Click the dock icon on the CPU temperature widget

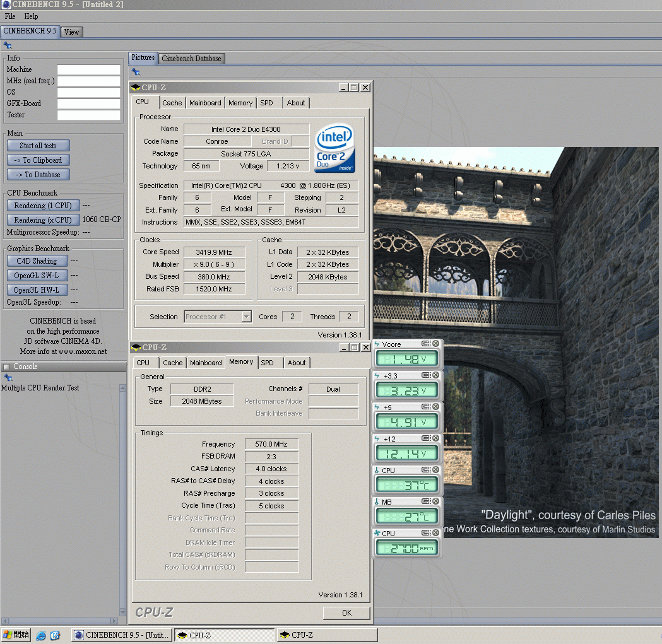[x=426, y=470]
